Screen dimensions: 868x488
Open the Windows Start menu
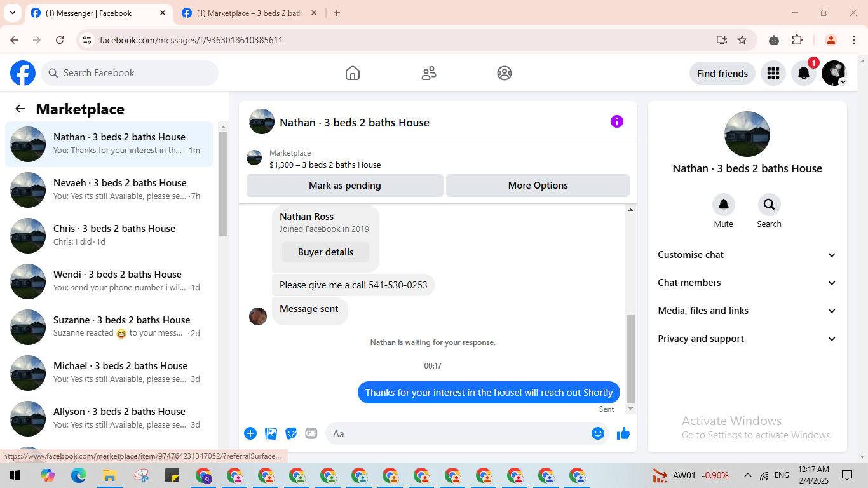pyautogui.click(x=15, y=475)
